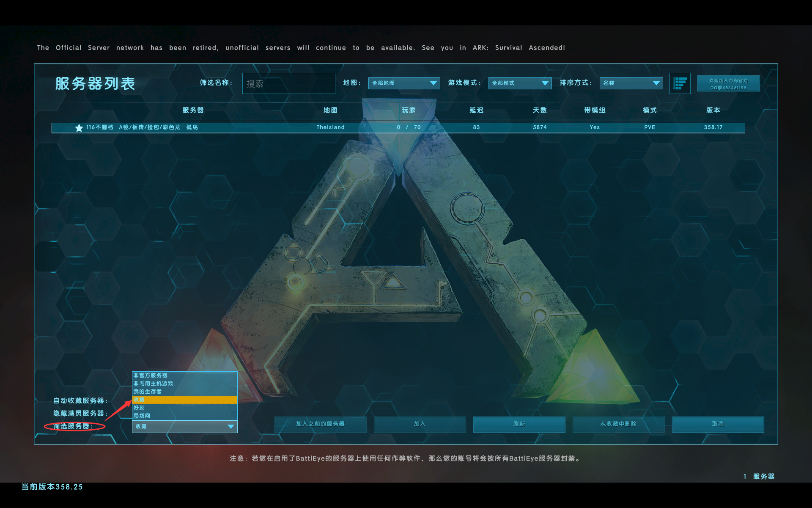Click the 358.17 version cell
The width and height of the screenshot is (812, 508).
[x=713, y=127]
